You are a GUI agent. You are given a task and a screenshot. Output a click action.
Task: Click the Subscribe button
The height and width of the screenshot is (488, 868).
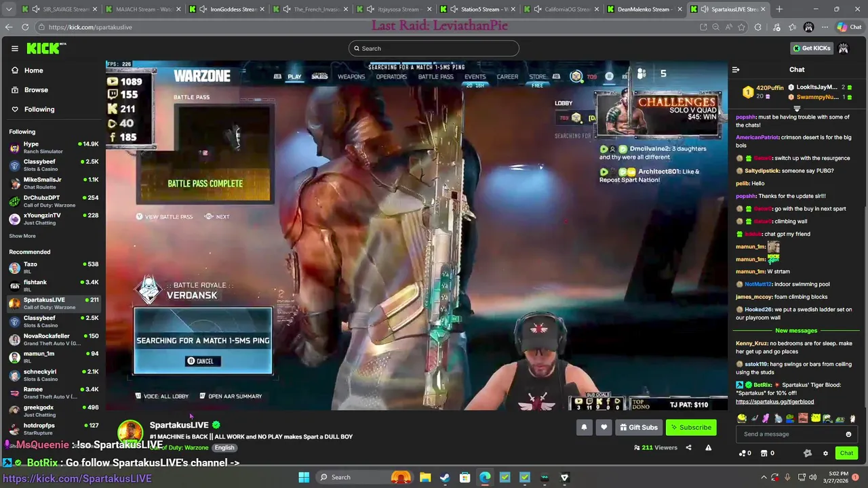click(x=691, y=428)
